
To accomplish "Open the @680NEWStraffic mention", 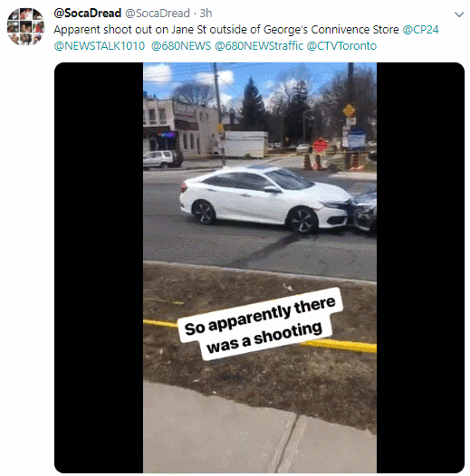I will [x=259, y=46].
